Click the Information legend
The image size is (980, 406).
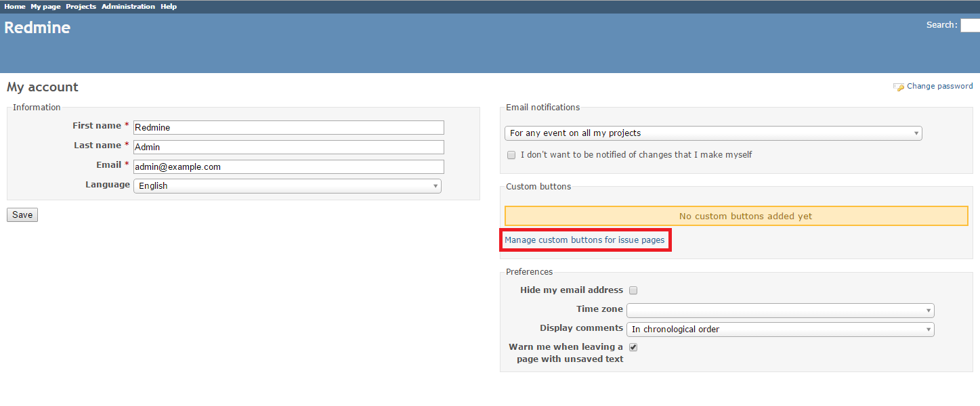[x=37, y=107]
